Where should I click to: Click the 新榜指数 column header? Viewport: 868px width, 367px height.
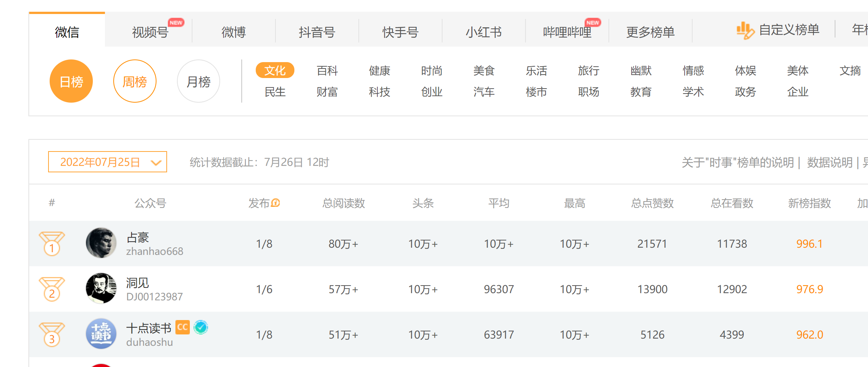(810, 203)
